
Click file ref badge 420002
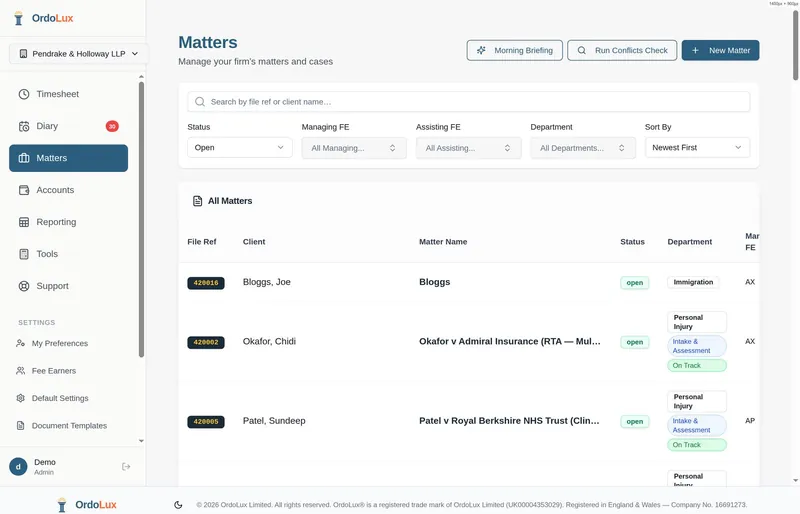pos(206,342)
